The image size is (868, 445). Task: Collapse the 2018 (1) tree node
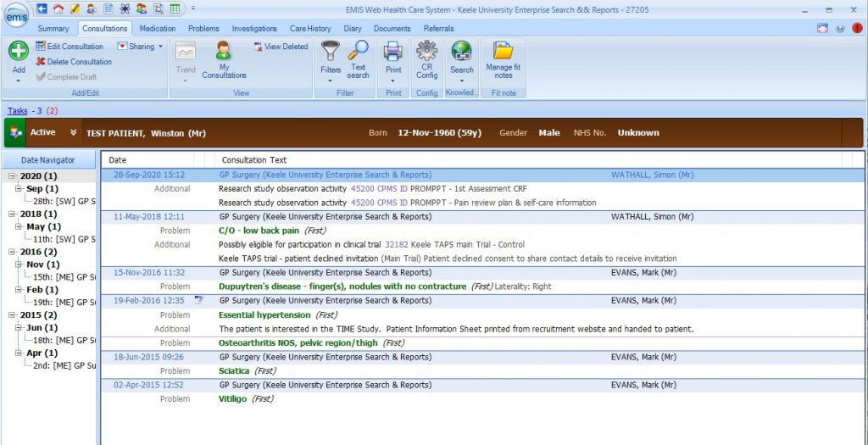coord(12,214)
